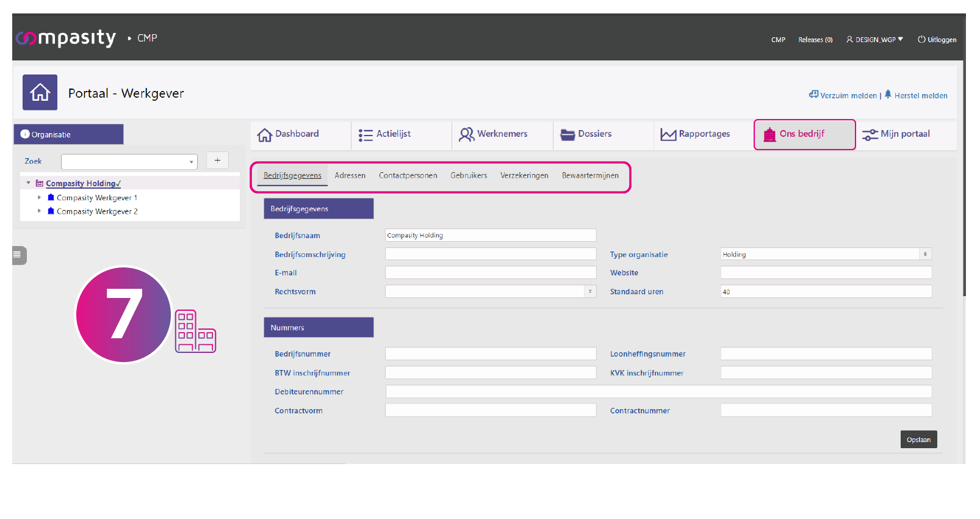The width and height of the screenshot is (980, 519).
Task: Click the Contractvorm input field
Action: (x=491, y=410)
